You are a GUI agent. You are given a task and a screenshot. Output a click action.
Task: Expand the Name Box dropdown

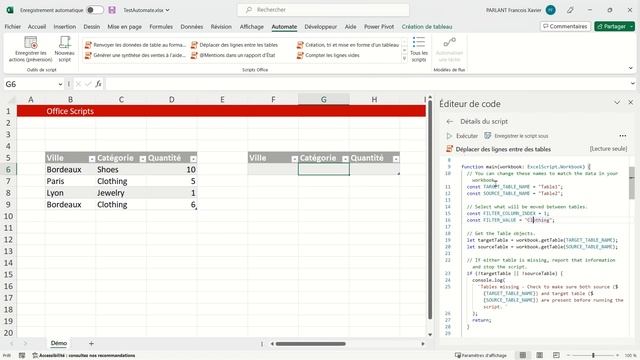coord(60,84)
